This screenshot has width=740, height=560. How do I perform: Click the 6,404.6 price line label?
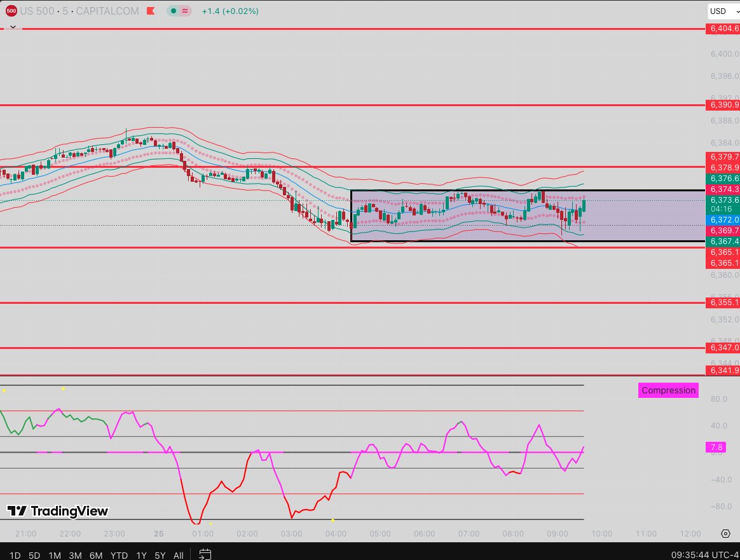point(723,29)
